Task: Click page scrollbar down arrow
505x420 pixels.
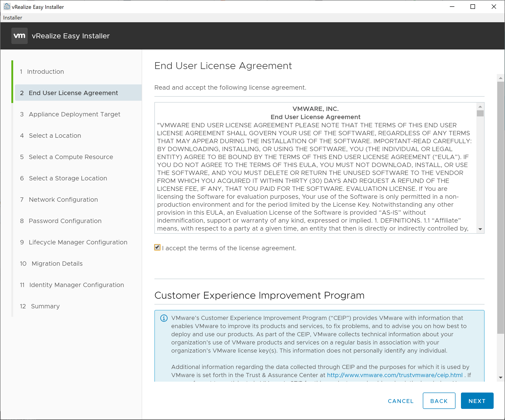Action: coord(500,378)
